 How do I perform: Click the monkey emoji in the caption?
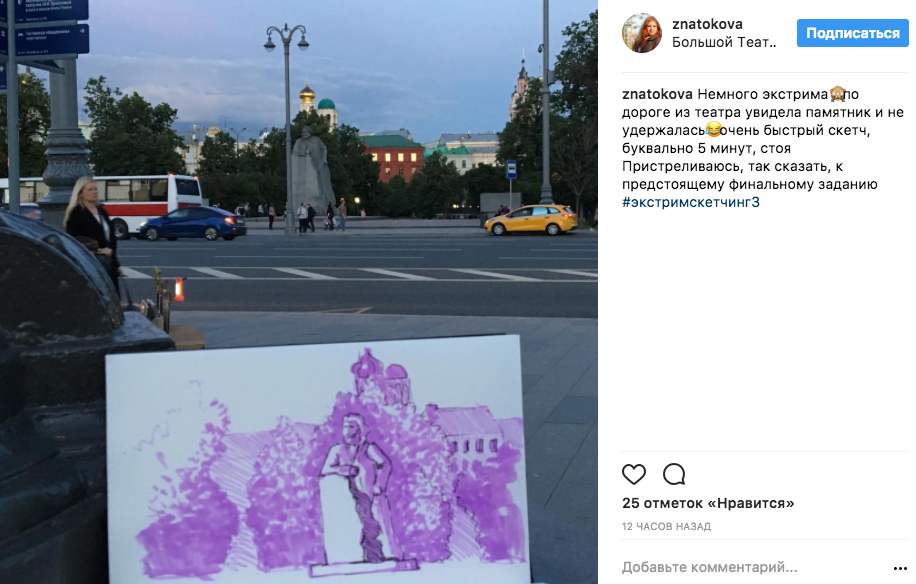pos(838,93)
